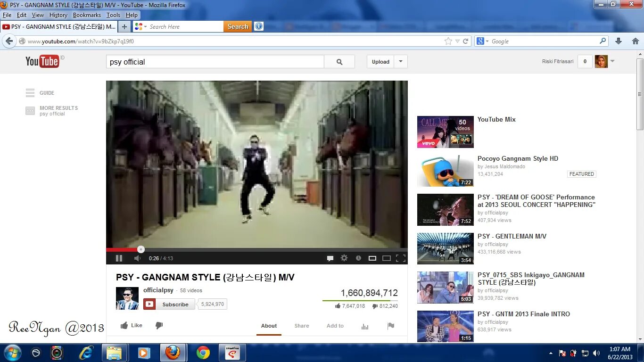The image size is (644, 362).
Task: Expand the user account dropdown arrow
Action: click(612, 62)
